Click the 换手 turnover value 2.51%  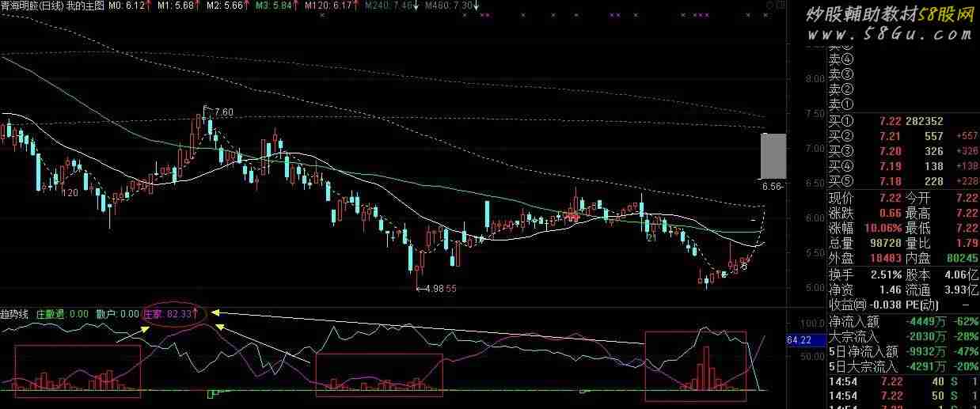pos(886,275)
